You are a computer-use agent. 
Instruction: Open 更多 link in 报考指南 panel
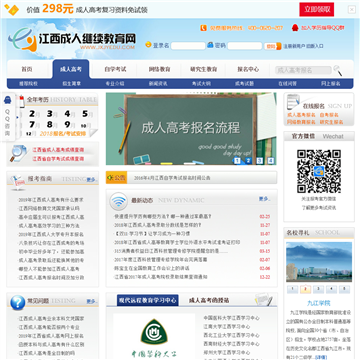pos(91,179)
